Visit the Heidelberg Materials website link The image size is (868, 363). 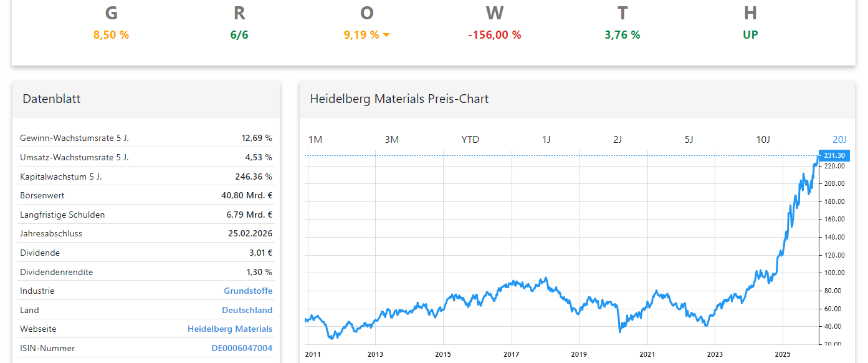(x=230, y=329)
